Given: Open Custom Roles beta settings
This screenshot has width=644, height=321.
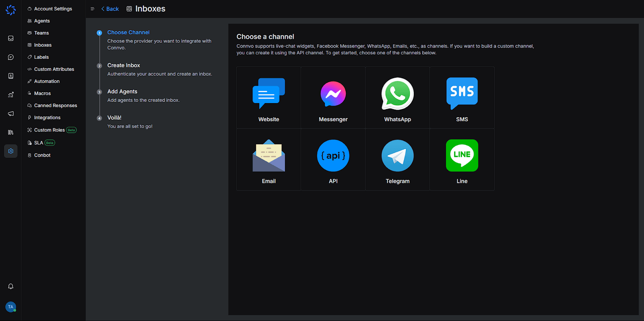Looking at the screenshot, I should (50, 130).
